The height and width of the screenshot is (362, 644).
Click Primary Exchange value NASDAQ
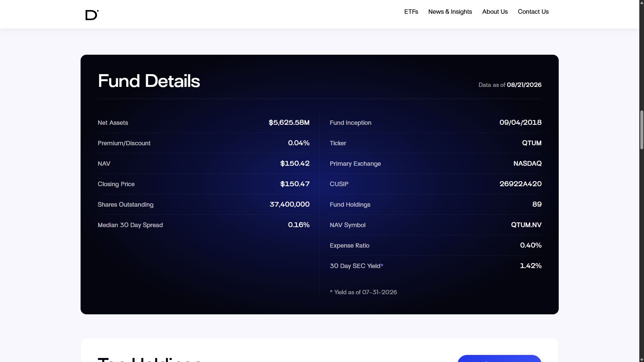(x=528, y=163)
